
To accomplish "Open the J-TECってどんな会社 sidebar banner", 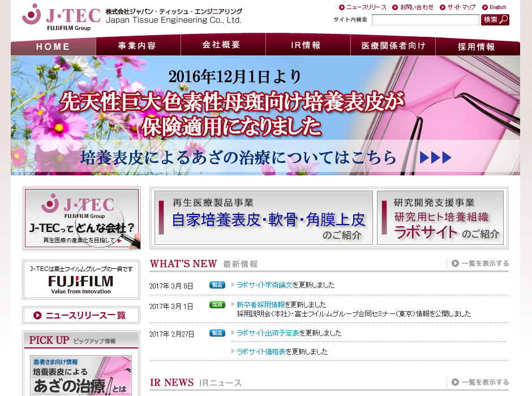I will pyautogui.click(x=81, y=218).
